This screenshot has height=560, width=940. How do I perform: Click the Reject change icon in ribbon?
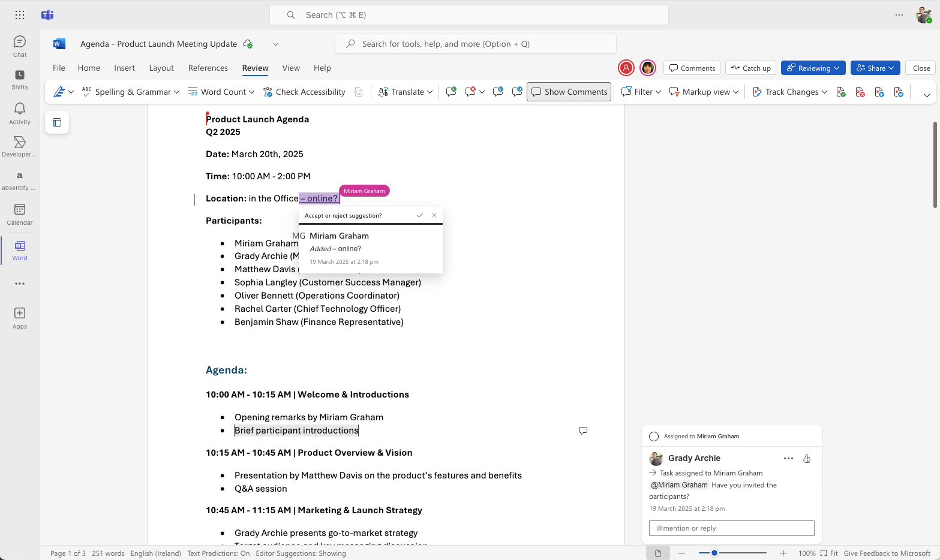click(860, 92)
